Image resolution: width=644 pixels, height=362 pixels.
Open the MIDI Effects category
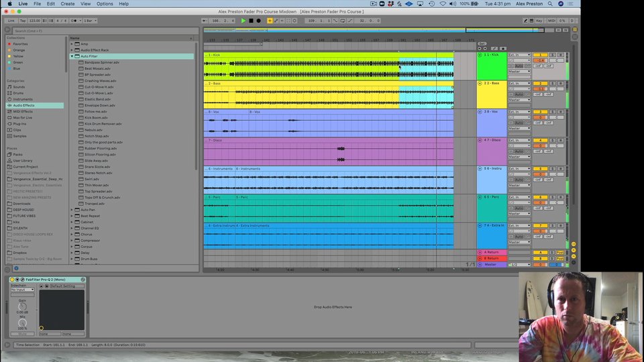click(x=23, y=112)
